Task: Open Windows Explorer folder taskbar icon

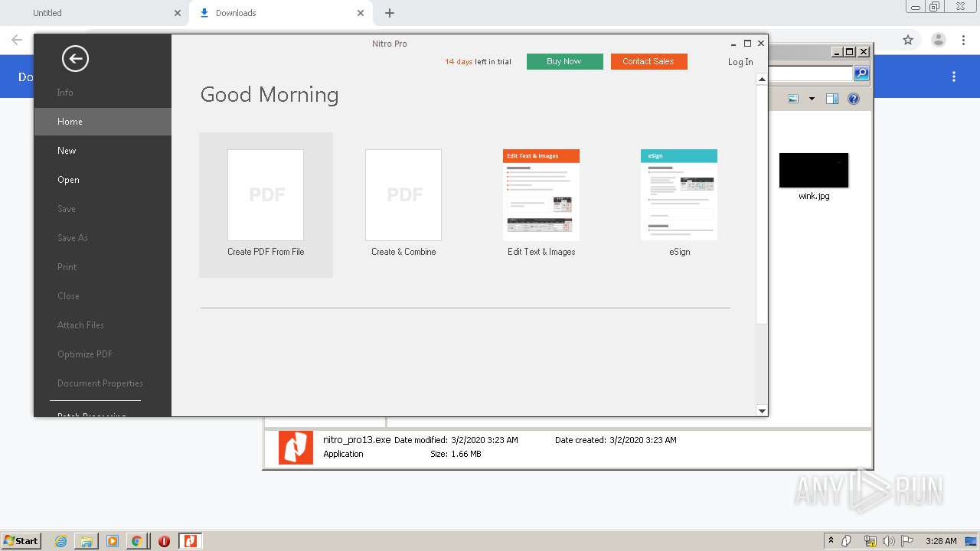Action: [x=87, y=541]
